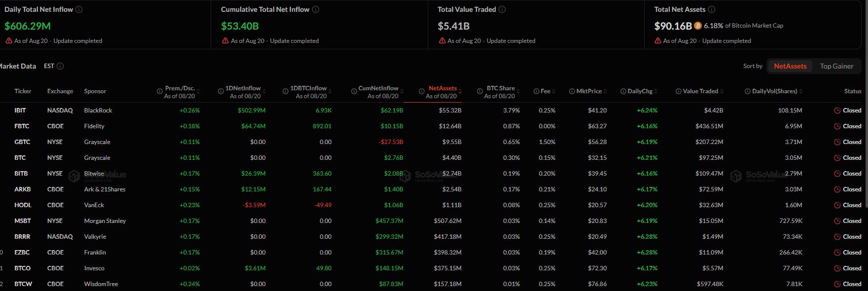Toggle sort arrows on BTC Share column

518,92
